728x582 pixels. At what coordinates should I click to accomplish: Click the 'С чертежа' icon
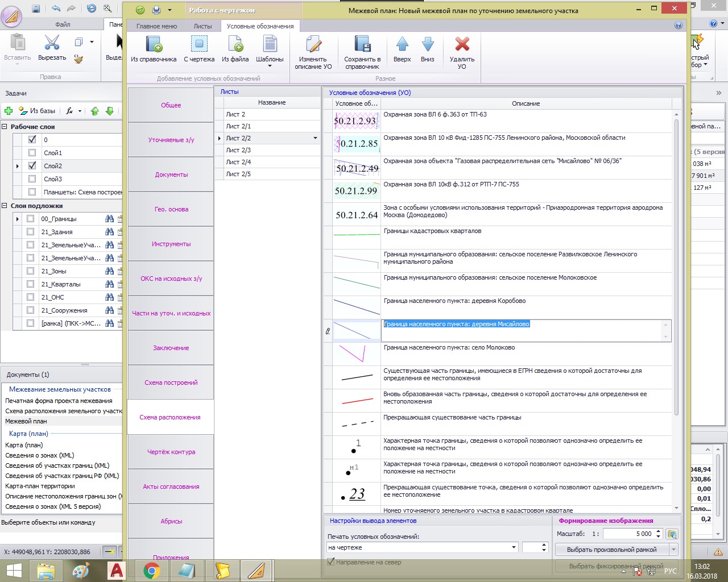click(199, 45)
